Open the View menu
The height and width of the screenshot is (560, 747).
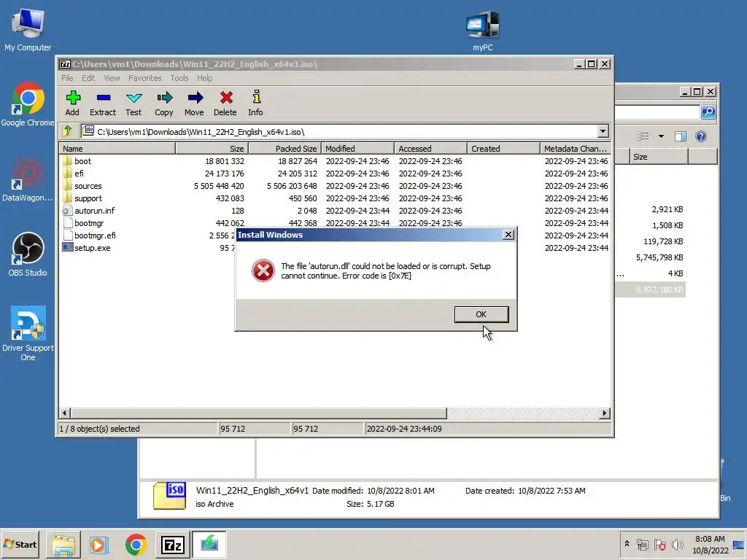coord(112,78)
